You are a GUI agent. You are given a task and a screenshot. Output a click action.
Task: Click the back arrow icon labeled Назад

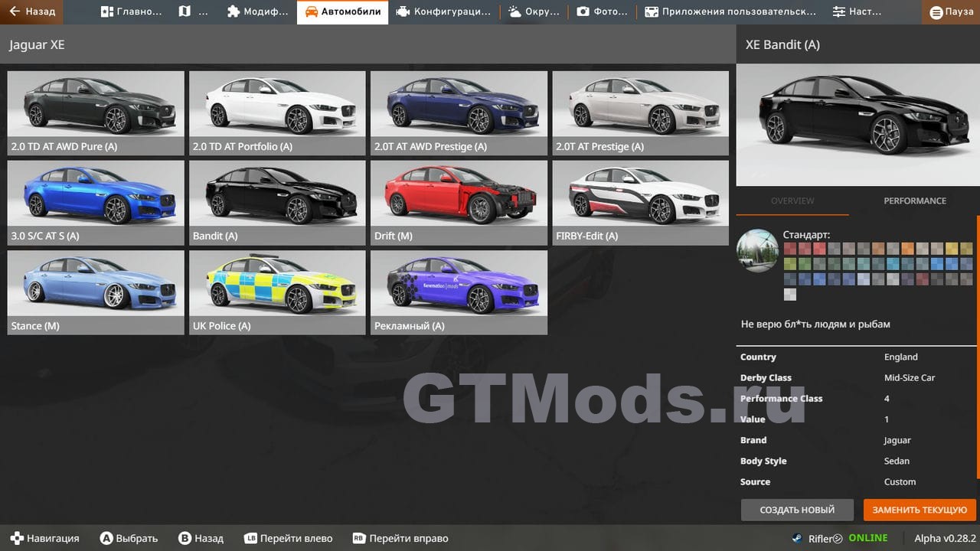(32, 12)
